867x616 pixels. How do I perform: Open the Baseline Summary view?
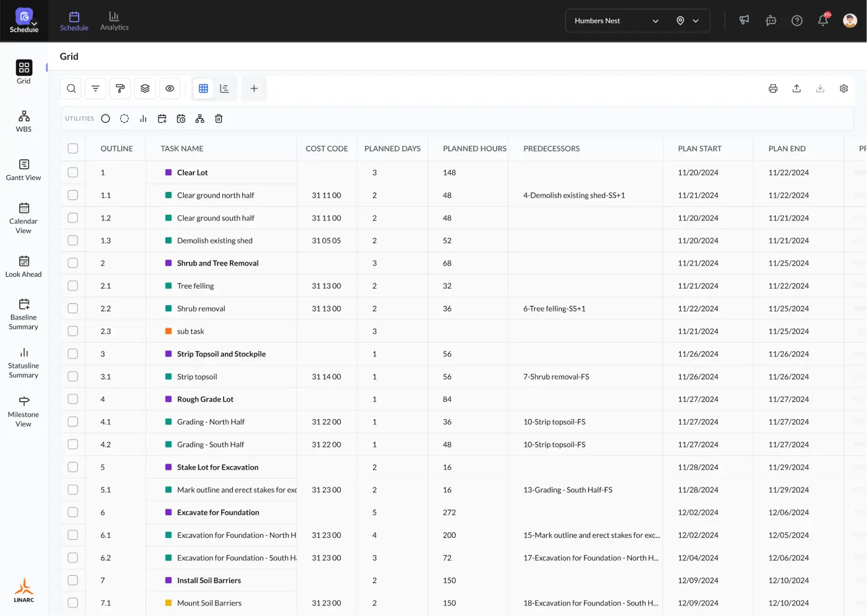coord(24,315)
